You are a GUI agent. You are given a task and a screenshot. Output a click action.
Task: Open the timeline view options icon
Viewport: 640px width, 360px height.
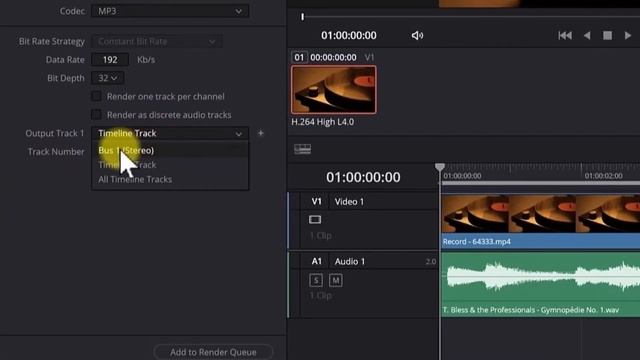(x=302, y=149)
